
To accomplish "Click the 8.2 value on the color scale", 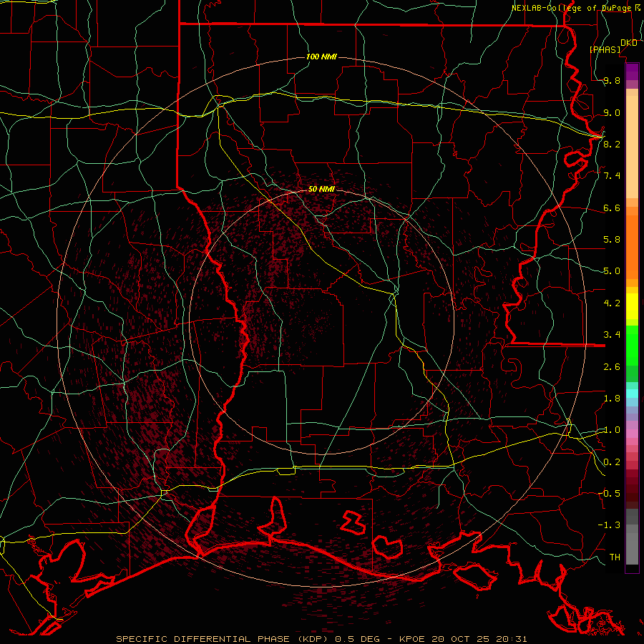I will [x=612, y=144].
